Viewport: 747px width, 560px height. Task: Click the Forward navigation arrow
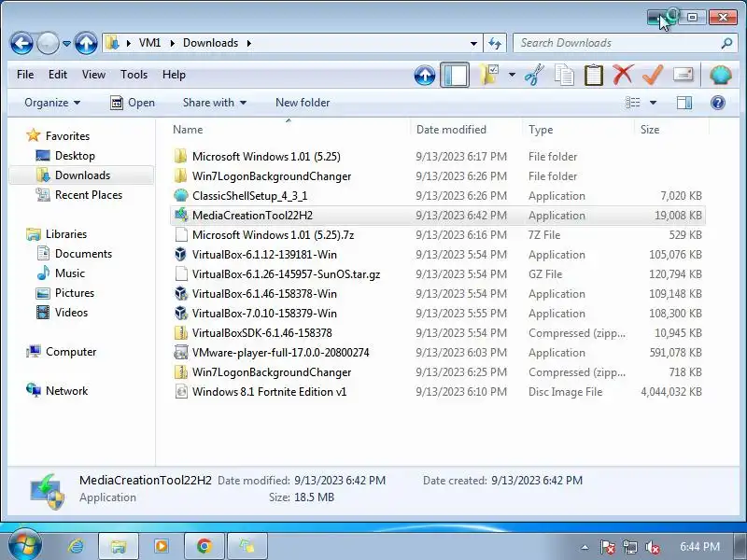[x=48, y=43]
